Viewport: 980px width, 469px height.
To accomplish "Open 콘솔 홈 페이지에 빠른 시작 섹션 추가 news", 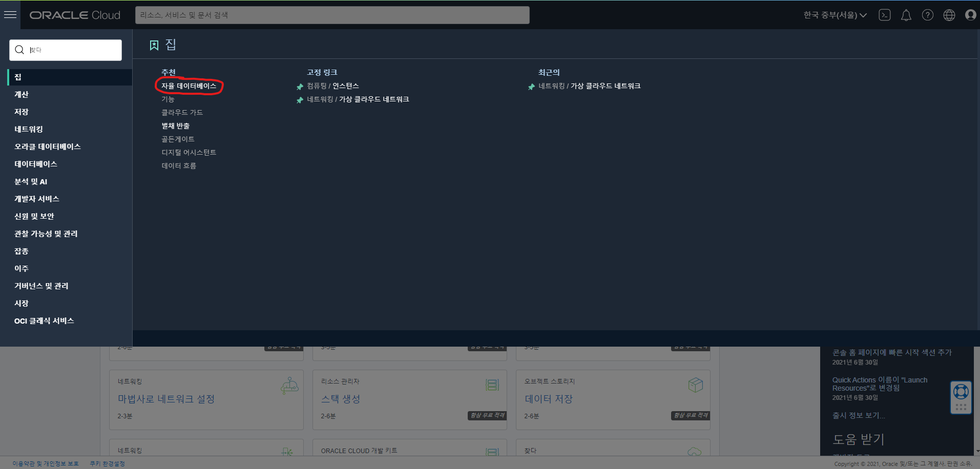I will [x=892, y=353].
